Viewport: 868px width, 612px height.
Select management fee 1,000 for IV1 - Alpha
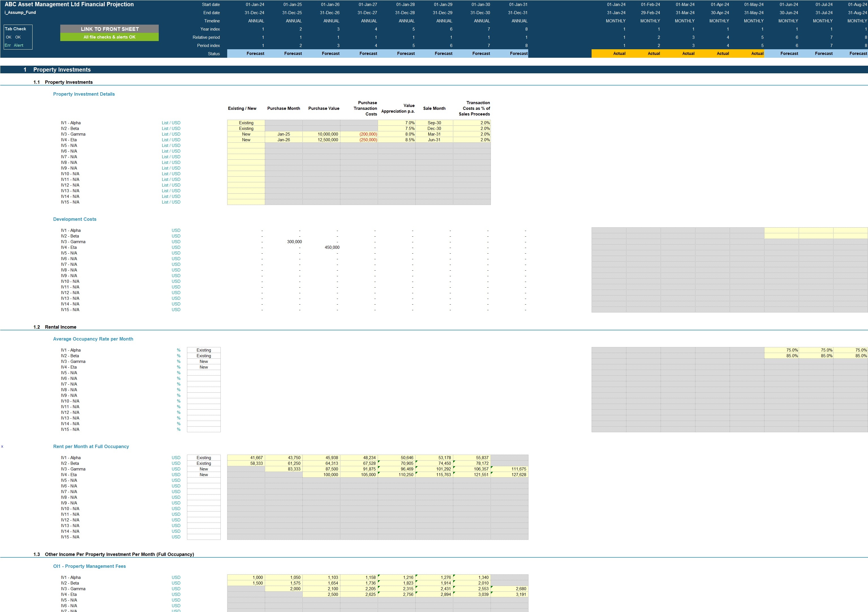246,577
